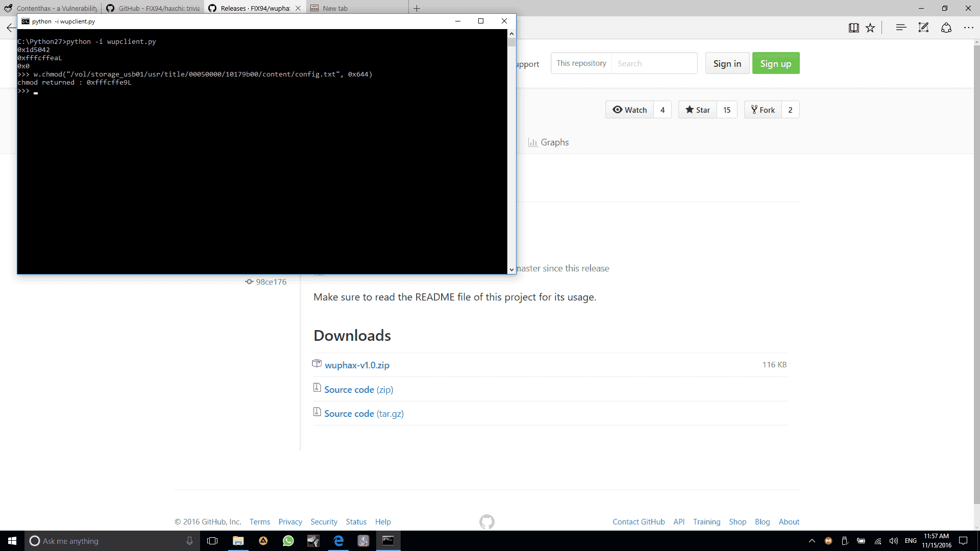The image size is (980, 551).
Task: Star the repository
Action: pyautogui.click(x=697, y=110)
